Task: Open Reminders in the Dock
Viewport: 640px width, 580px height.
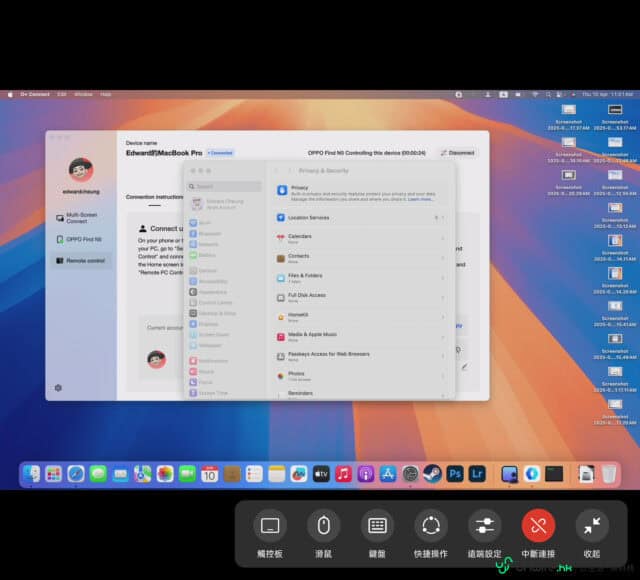Action: [x=254, y=474]
